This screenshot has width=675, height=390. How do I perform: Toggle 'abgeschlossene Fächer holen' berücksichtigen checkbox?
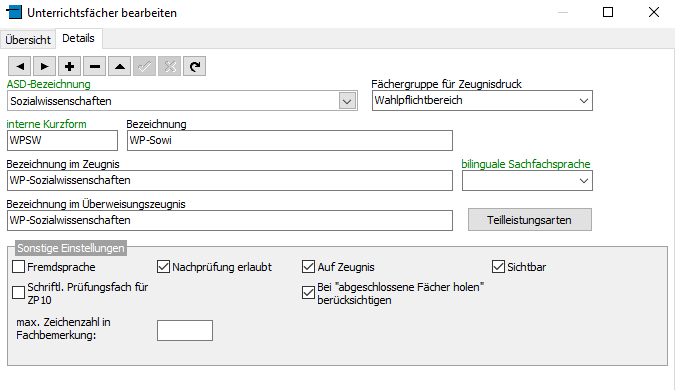coord(309,293)
